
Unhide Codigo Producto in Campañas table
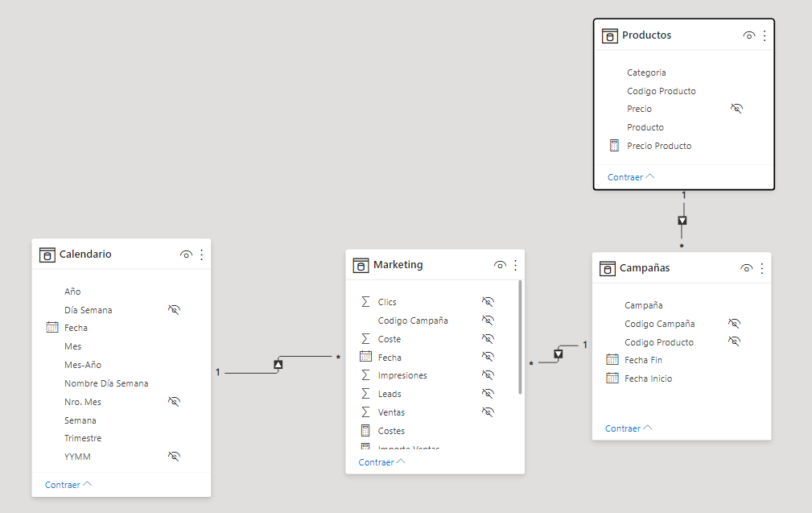tap(734, 341)
